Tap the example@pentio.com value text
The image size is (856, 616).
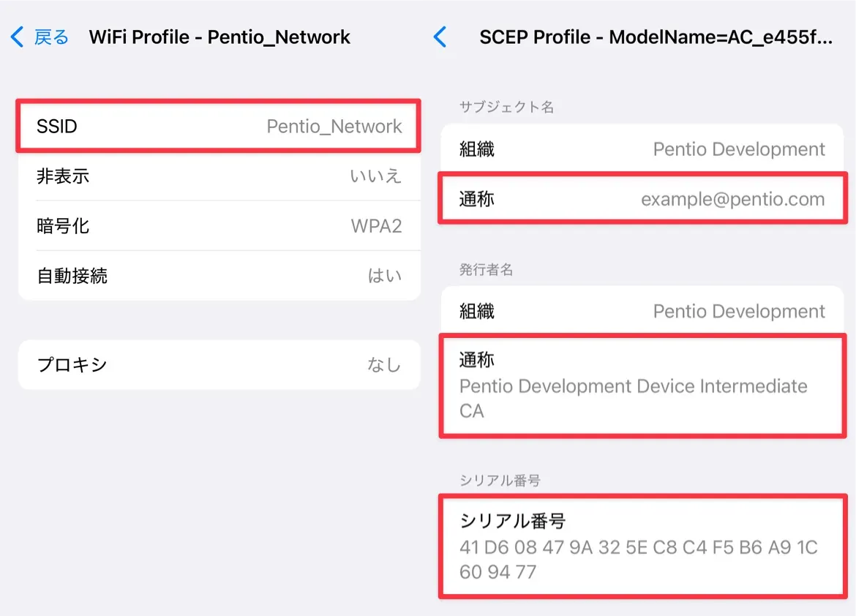point(732,199)
